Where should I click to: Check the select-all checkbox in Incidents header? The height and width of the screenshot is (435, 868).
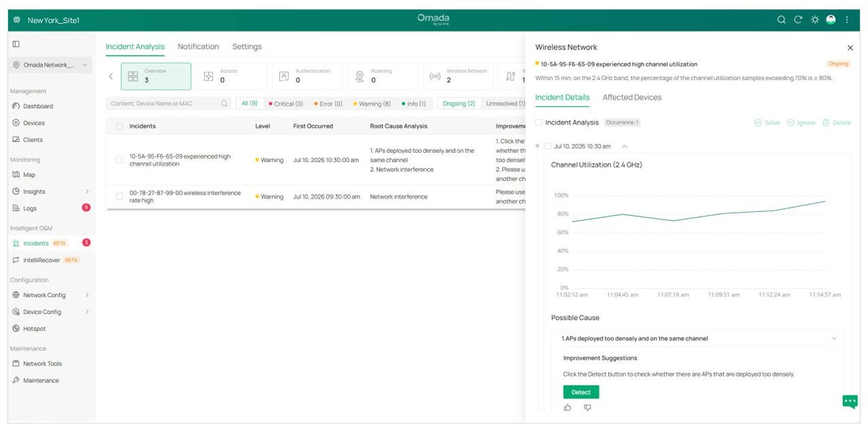coord(119,126)
